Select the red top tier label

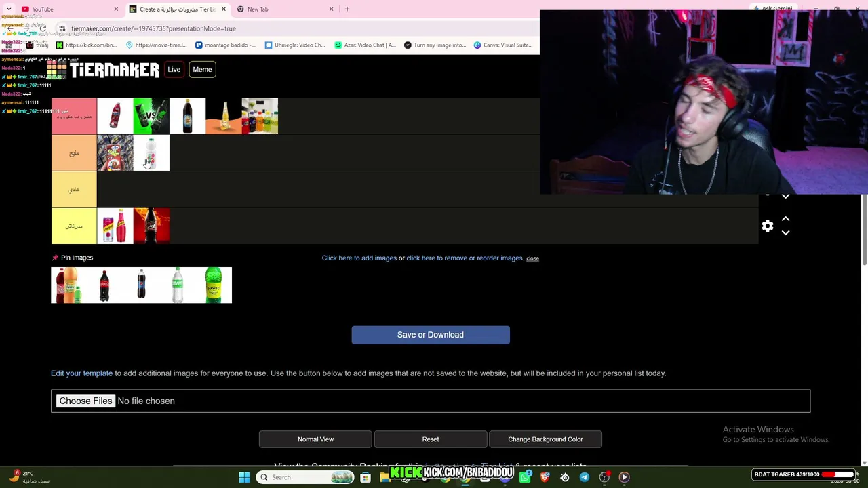pos(74,116)
